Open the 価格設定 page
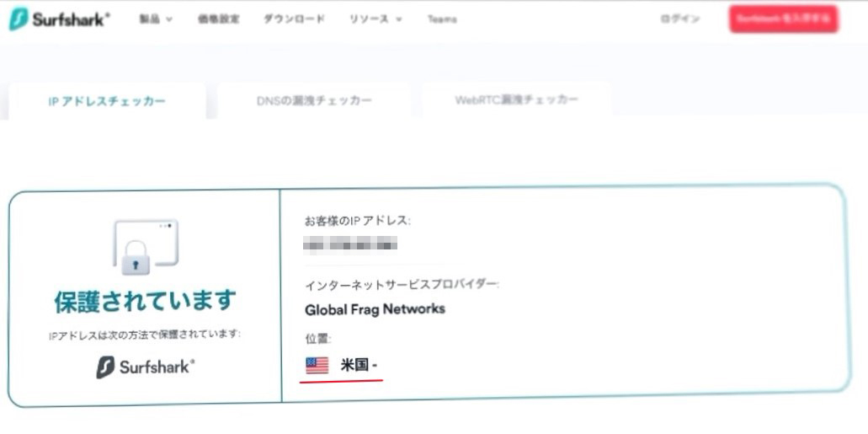This screenshot has width=868, height=434. point(219,19)
